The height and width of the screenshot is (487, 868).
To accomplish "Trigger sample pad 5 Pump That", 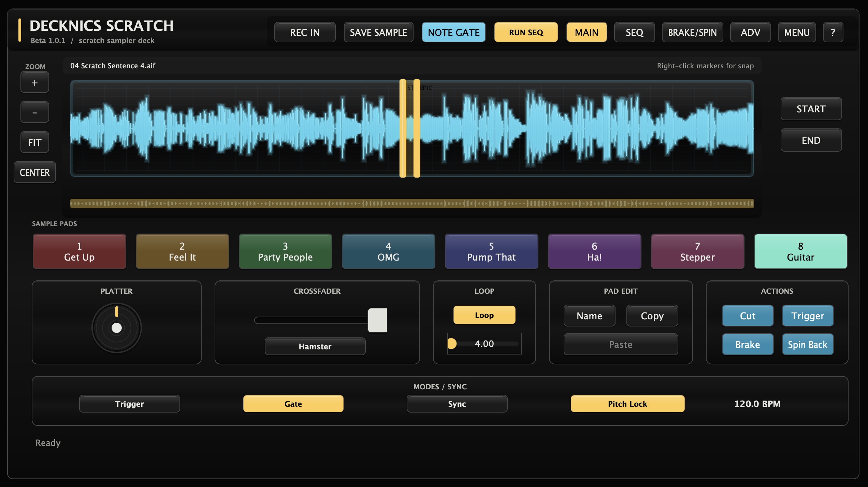I will 491,252.
